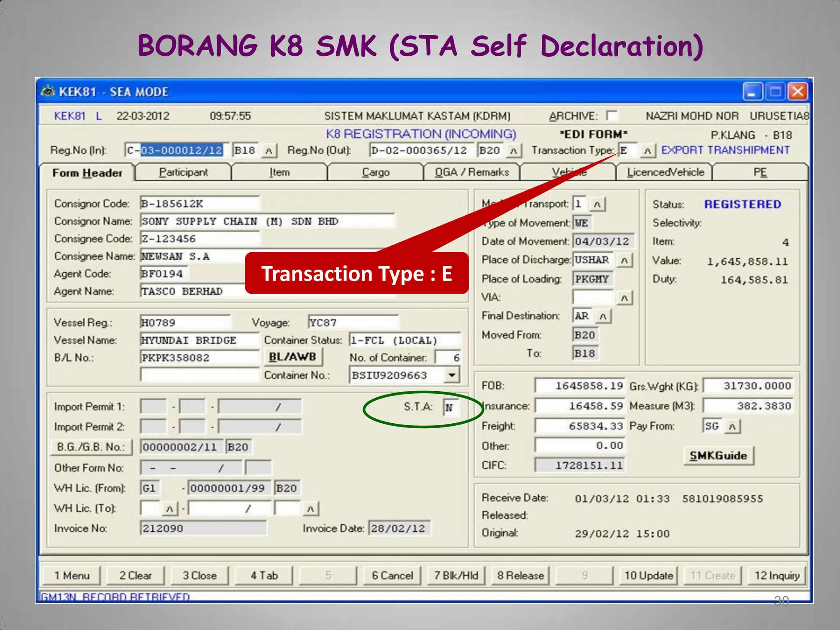This screenshot has width=840, height=630.
Task: Click the B/L No. field PKPK358082
Action: [x=200, y=358]
